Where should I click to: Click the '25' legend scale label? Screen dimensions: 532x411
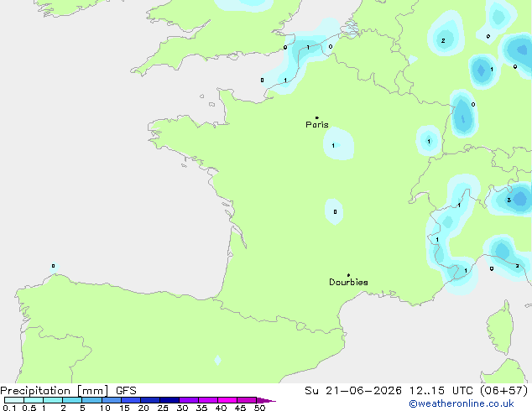point(163,408)
